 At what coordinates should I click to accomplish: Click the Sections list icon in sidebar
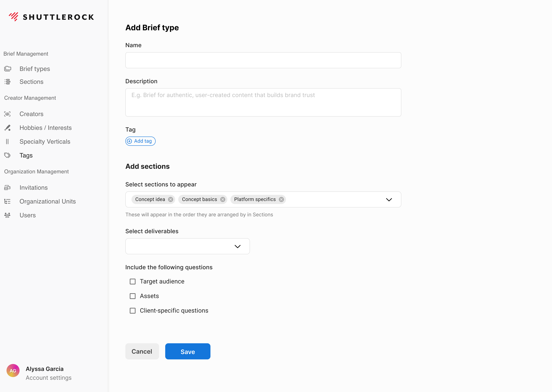(x=8, y=82)
